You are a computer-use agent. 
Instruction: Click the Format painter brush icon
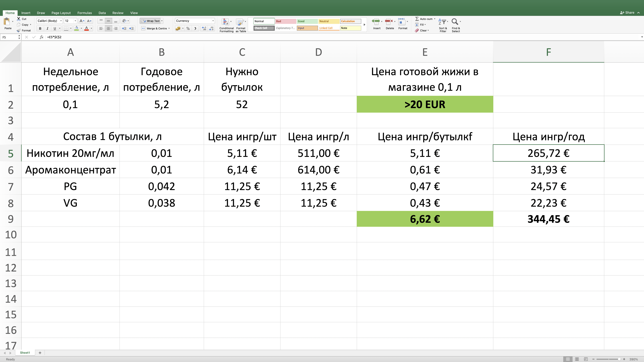point(19,30)
